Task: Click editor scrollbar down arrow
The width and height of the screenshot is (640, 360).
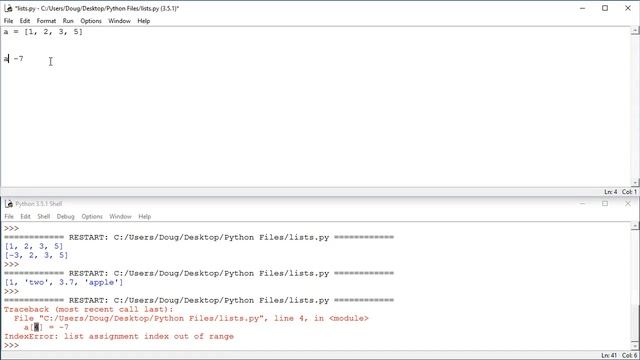Action: pos(635,183)
